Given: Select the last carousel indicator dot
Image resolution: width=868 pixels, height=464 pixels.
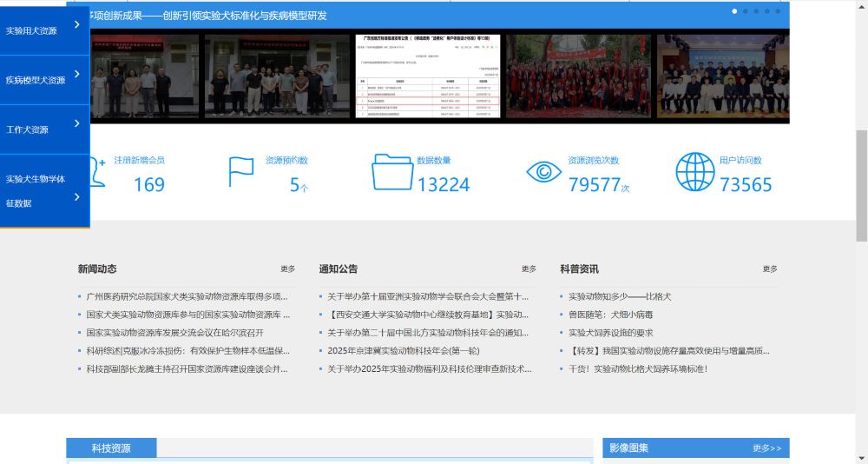Looking at the screenshot, I should click(x=778, y=11).
